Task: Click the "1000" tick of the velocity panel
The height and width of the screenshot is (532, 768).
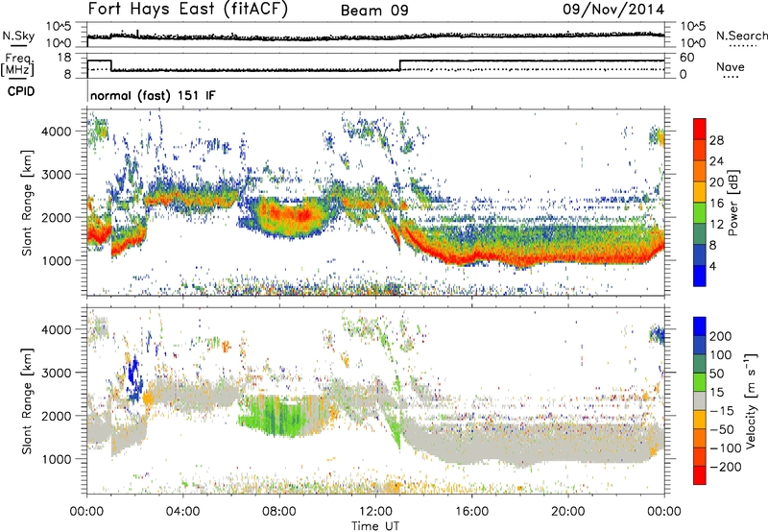Action: pyautogui.click(x=57, y=459)
